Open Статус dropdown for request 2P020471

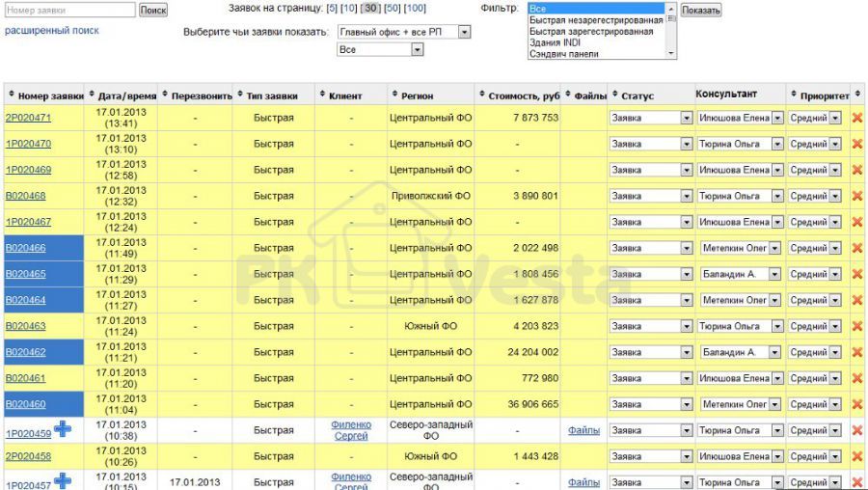click(x=686, y=118)
